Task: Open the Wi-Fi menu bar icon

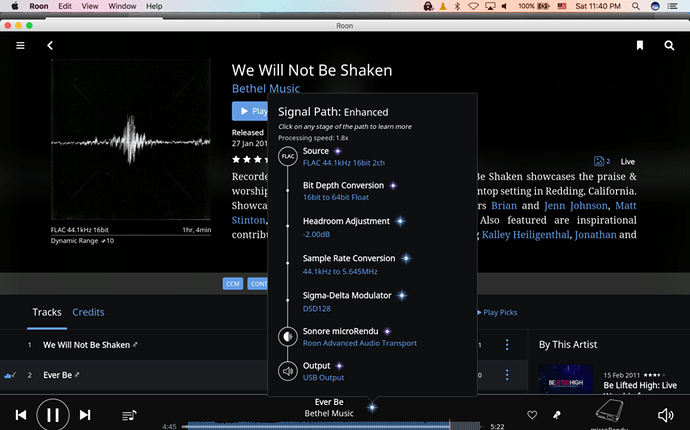Action: point(473,6)
